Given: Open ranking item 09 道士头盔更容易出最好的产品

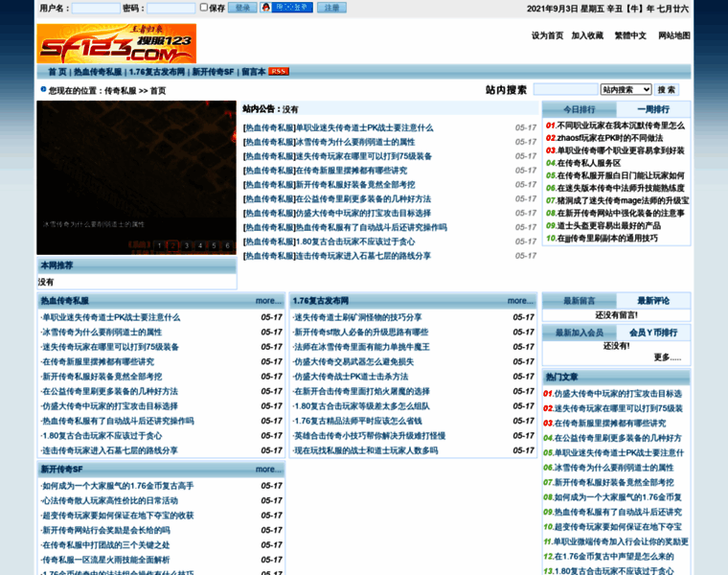Looking at the screenshot, I should 608,226.
